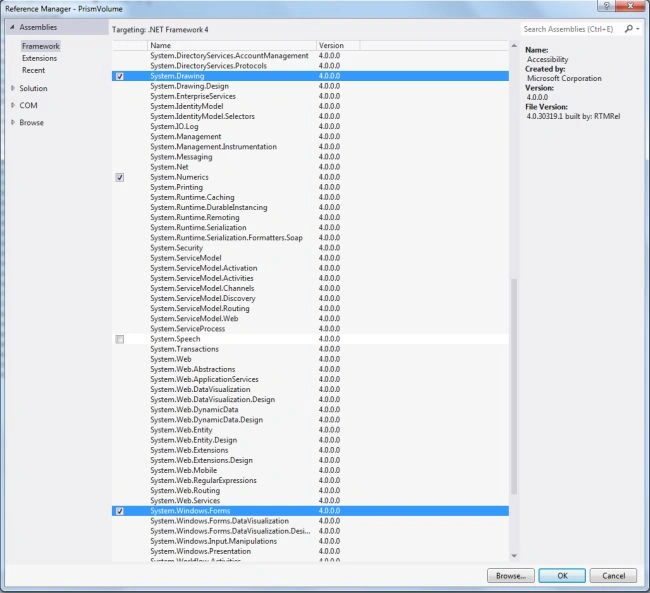The height and width of the screenshot is (593, 650).
Task: Confirm with the OK button
Action: click(562, 576)
